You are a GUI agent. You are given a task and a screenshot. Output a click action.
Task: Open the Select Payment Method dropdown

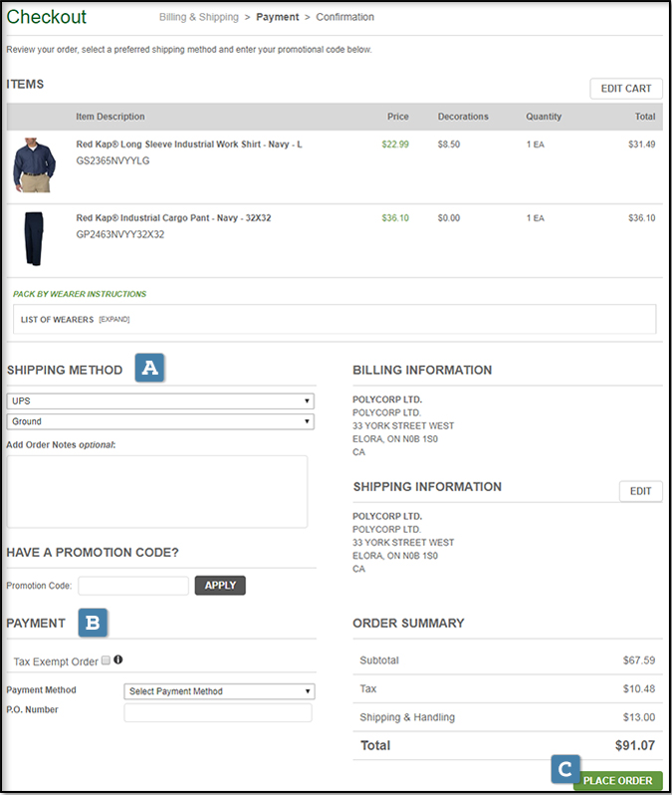click(x=219, y=691)
